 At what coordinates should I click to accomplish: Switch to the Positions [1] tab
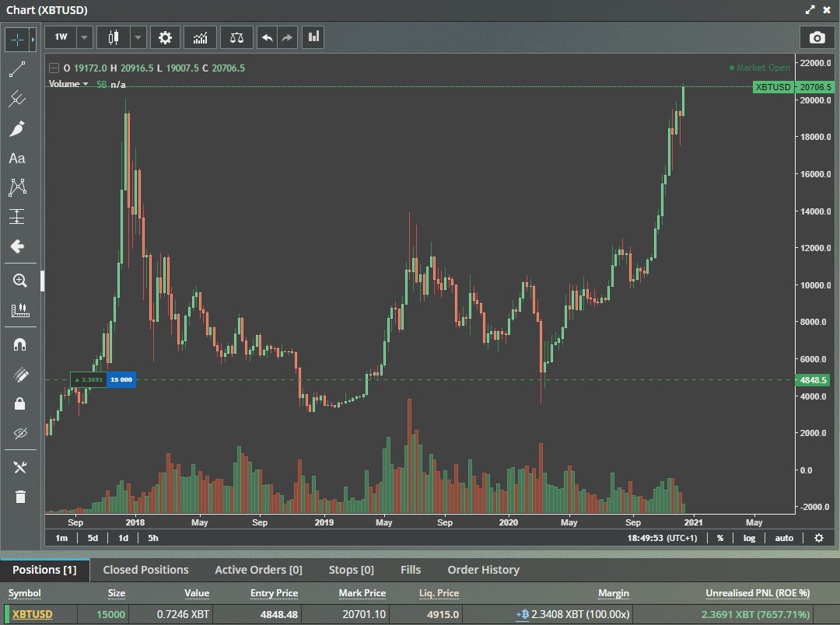click(44, 570)
